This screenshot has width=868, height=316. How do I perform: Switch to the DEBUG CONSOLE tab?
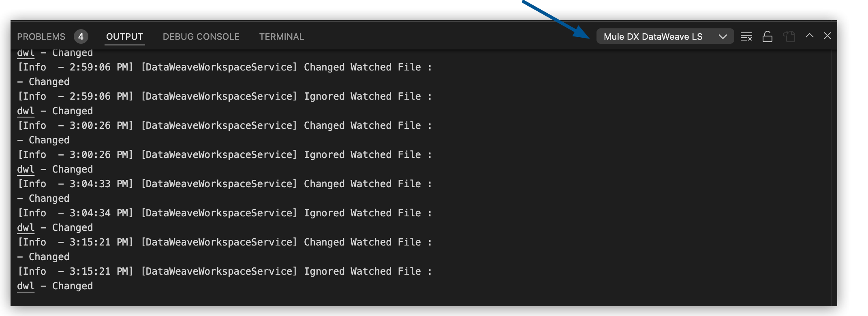(x=201, y=36)
